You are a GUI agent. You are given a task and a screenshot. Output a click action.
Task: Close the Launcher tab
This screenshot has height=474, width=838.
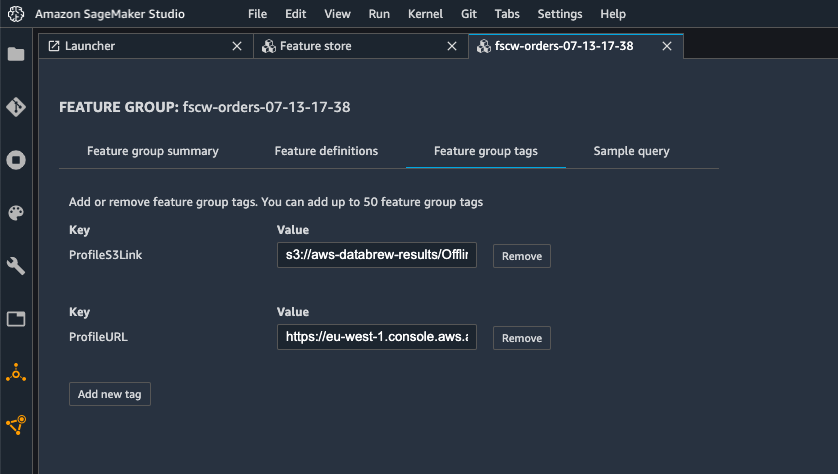click(x=237, y=46)
